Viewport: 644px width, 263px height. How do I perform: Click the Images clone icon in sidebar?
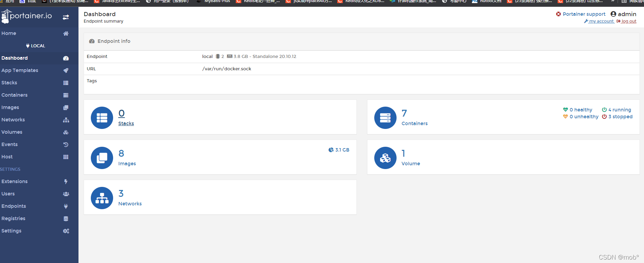click(x=66, y=107)
